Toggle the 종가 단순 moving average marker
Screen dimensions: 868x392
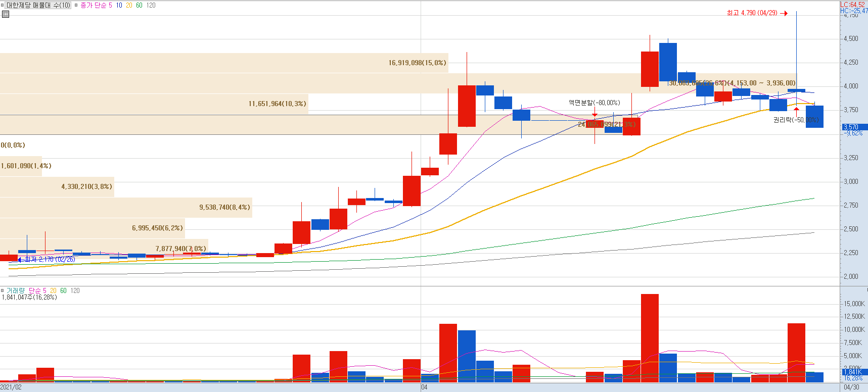click(76, 5)
